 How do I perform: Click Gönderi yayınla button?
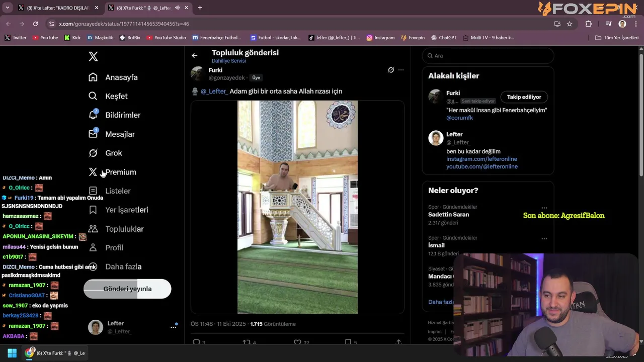pos(127,289)
